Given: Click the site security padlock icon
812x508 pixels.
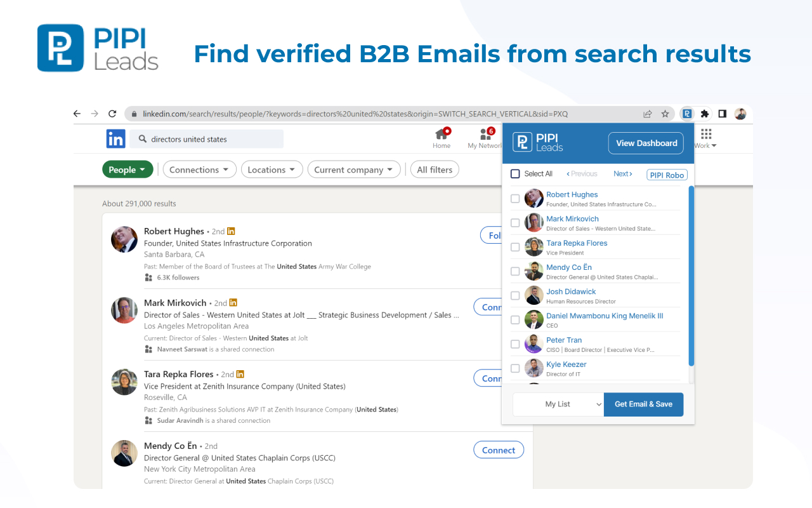Looking at the screenshot, I should [134, 113].
